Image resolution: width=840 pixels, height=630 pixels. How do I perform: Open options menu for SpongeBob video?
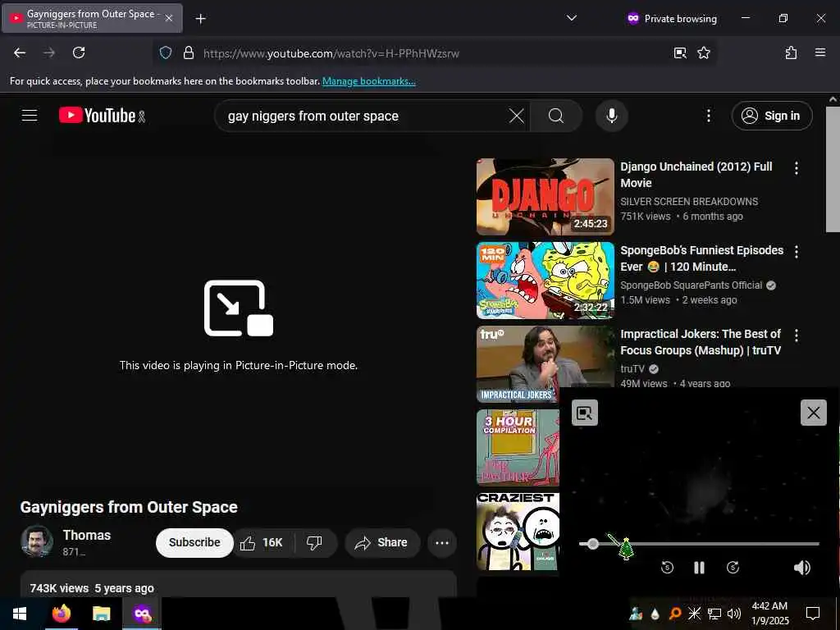[796, 252]
